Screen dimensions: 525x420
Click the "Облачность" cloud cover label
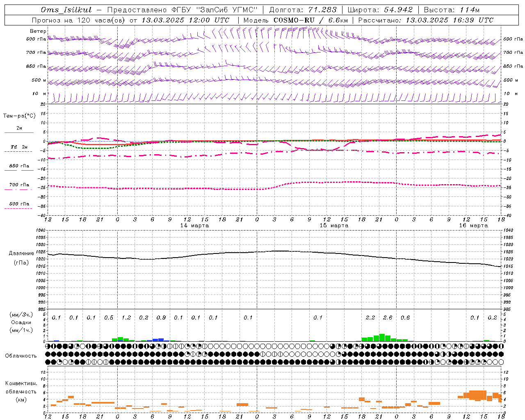tap(21, 356)
